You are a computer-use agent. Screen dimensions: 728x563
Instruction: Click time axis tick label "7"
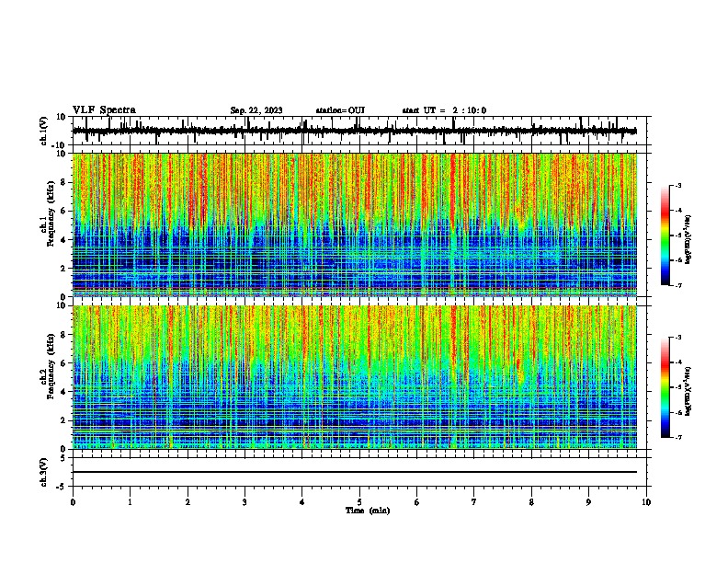474,502
